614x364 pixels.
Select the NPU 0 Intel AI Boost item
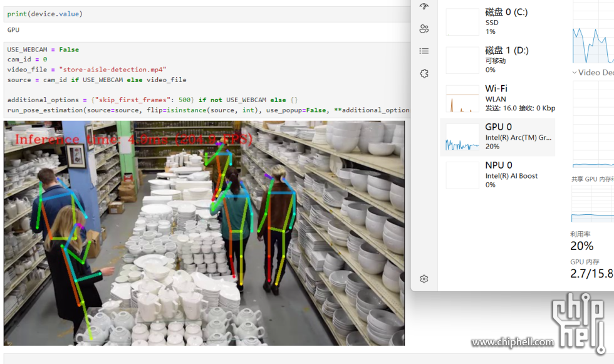click(497, 175)
